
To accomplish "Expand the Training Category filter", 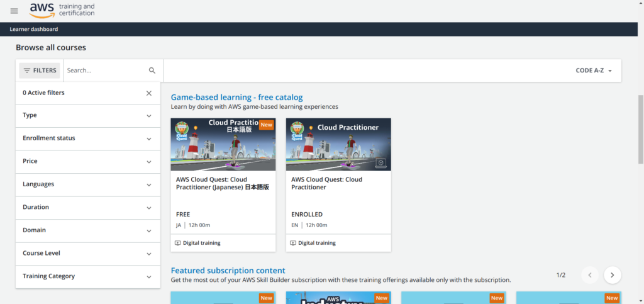I will coord(88,277).
